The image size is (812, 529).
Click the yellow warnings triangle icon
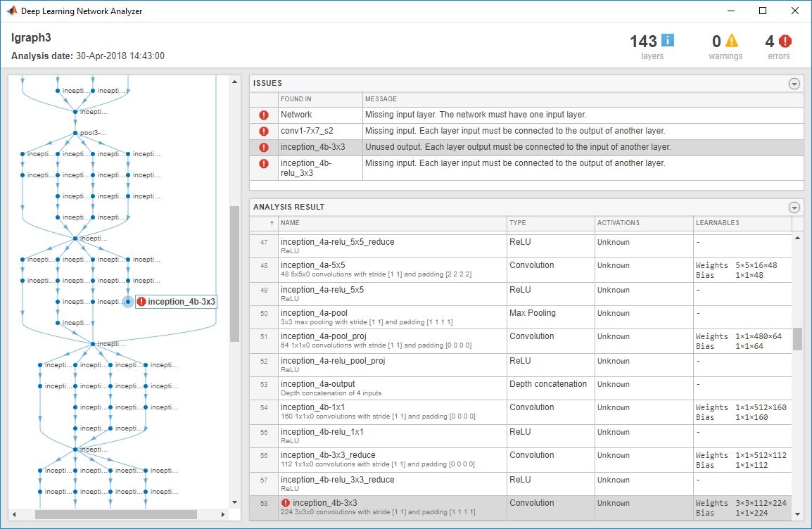click(x=732, y=41)
